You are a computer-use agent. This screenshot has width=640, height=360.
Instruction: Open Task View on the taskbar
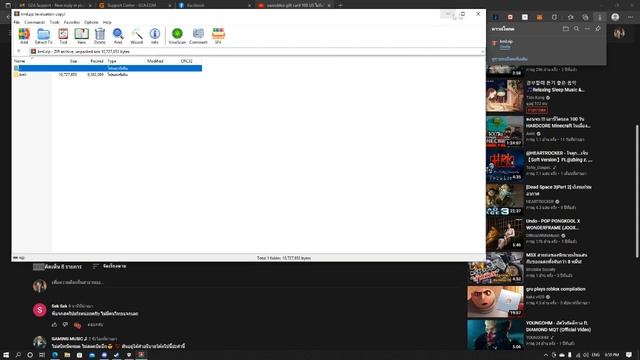point(42,355)
